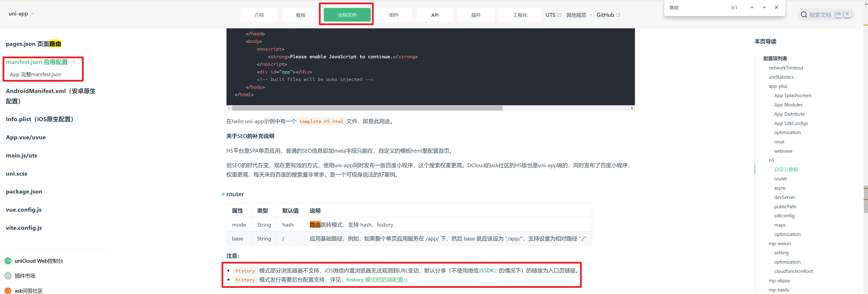Close the find-in-page bar
Screen dimensions: 868x294
click(776, 7)
